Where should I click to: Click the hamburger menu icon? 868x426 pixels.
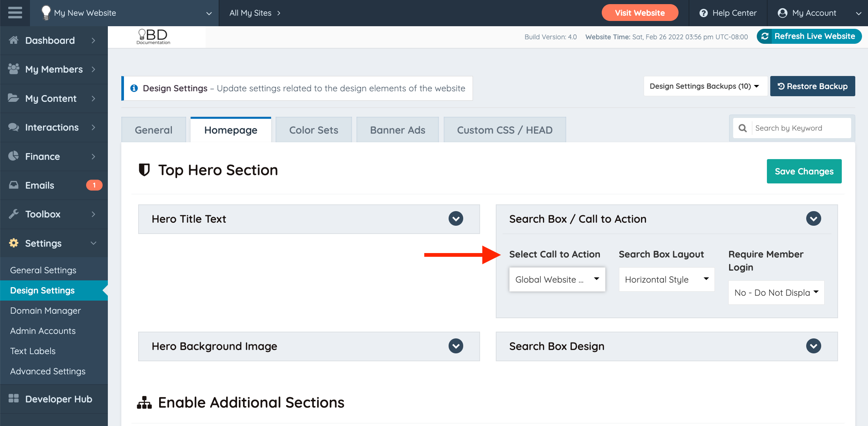(x=15, y=13)
